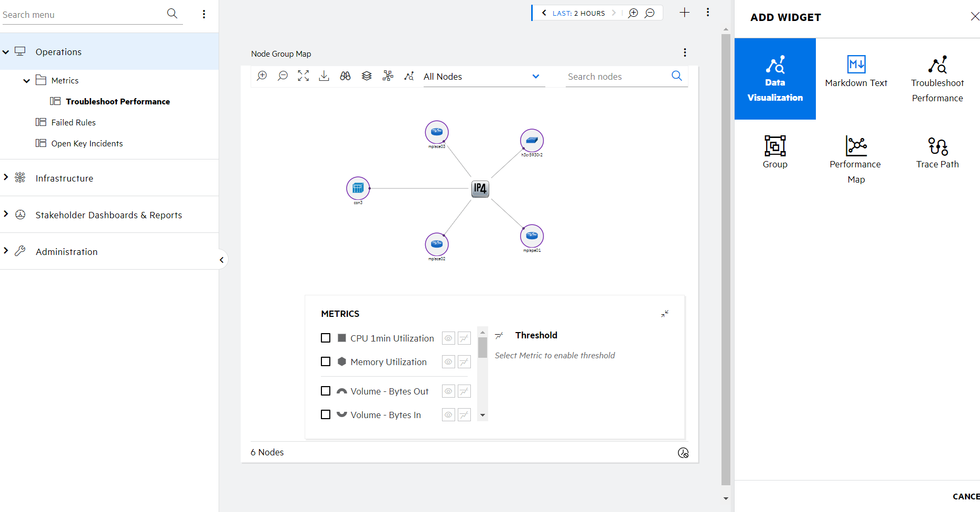Toggle visibility eye for Memory Utilization
The image size is (980, 512).
click(448, 362)
